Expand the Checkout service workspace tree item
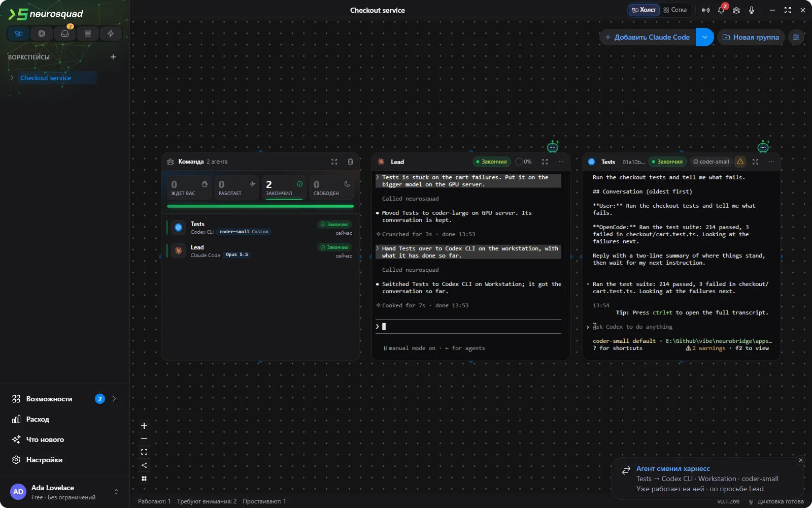Viewport: 812px width, 508px height. (x=12, y=78)
